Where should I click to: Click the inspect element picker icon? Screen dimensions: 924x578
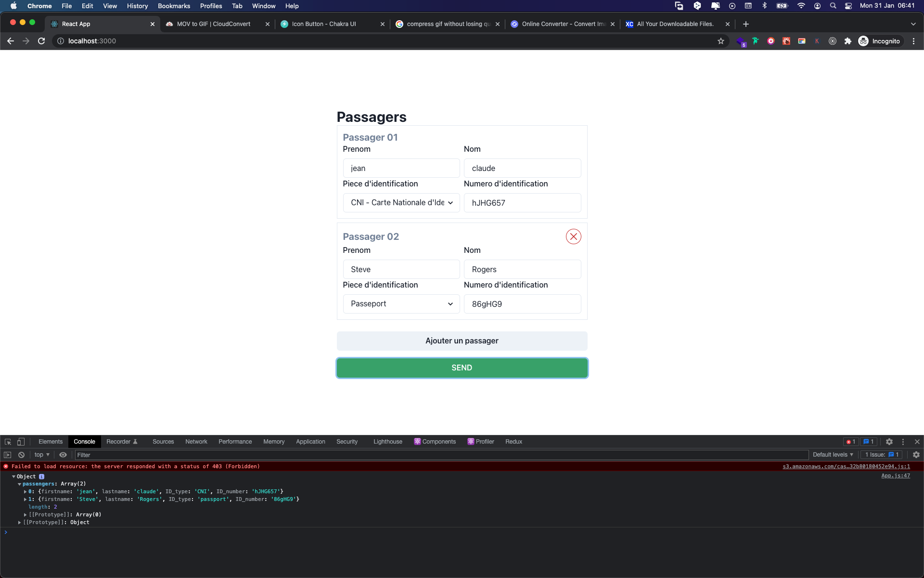click(8, 442)
